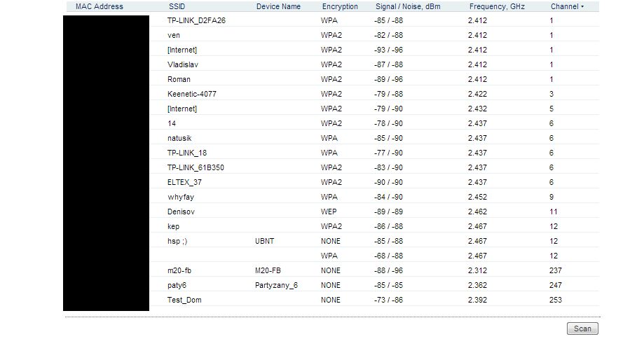Sort table by MAC Address column

point(100,6)
